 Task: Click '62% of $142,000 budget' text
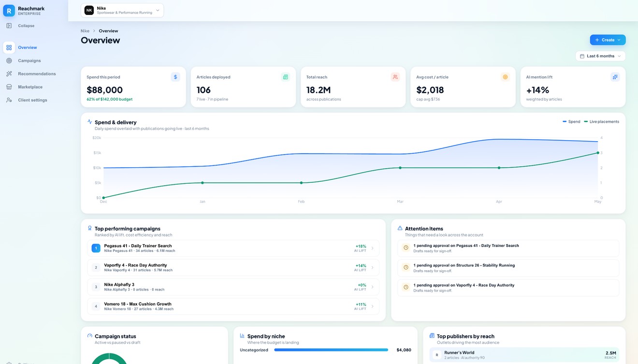[109, 100]
